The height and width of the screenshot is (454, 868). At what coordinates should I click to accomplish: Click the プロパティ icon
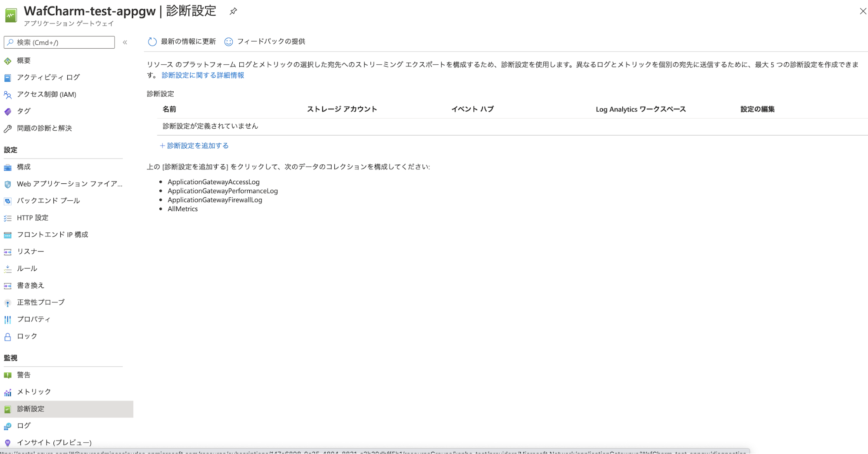click(x=8, y=320)
